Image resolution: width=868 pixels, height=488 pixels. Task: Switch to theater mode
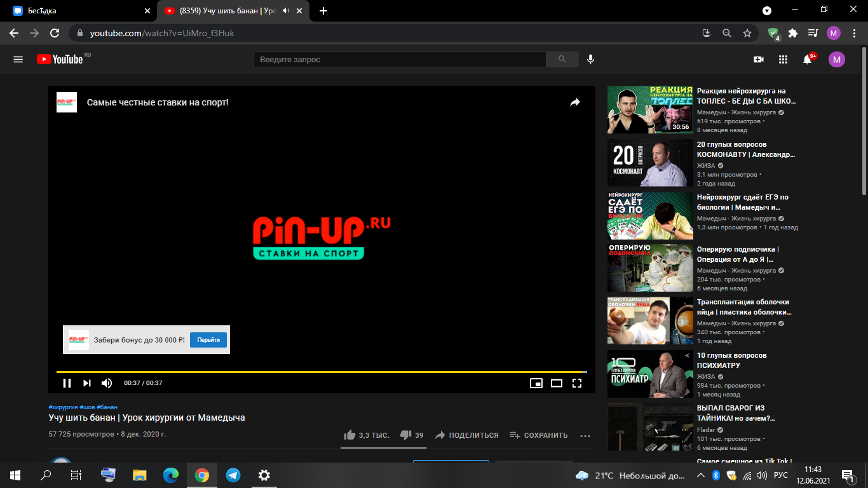557,383
